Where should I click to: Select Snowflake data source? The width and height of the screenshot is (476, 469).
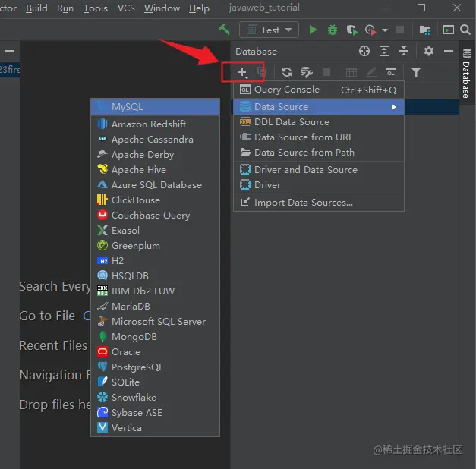[155, 398]
